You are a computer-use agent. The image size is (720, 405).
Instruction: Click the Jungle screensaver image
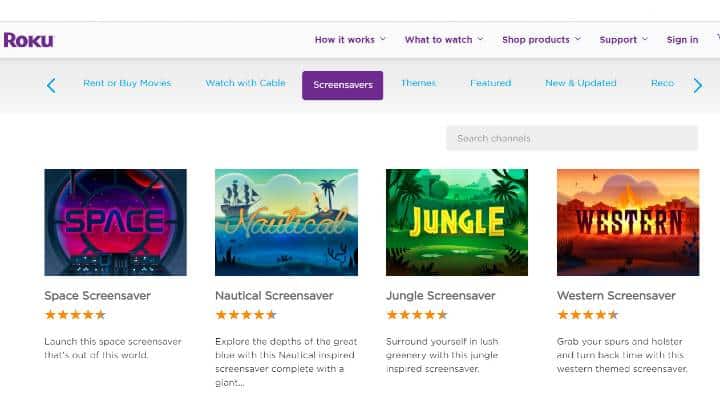457,222
